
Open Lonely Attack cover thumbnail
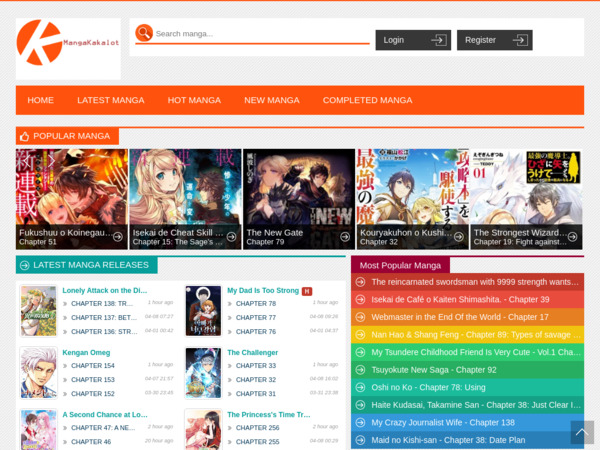[x=38, y=311]
